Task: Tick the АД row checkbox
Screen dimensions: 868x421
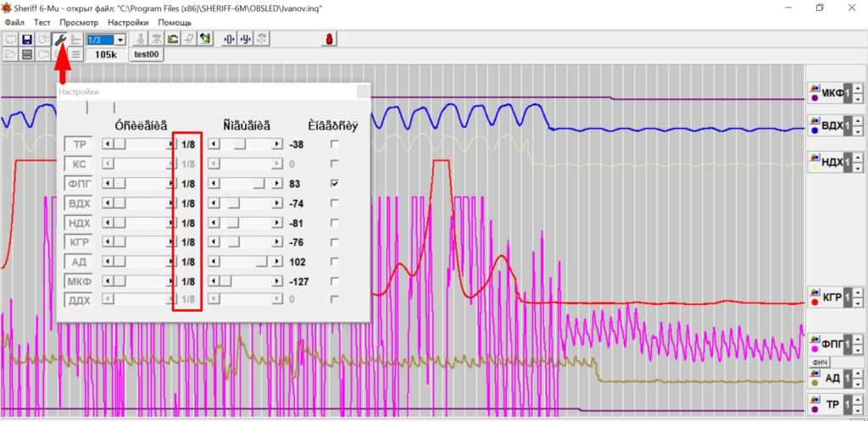Action: (335, 262)
